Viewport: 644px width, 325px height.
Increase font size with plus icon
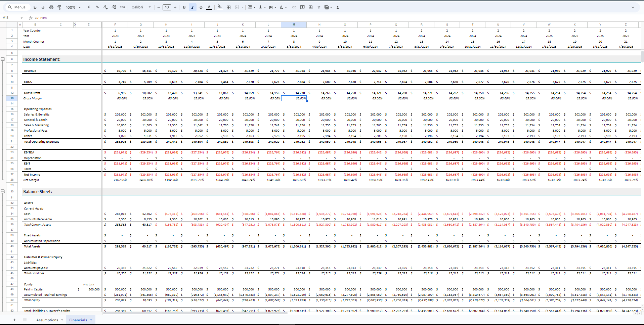click(x=175, y=7)
